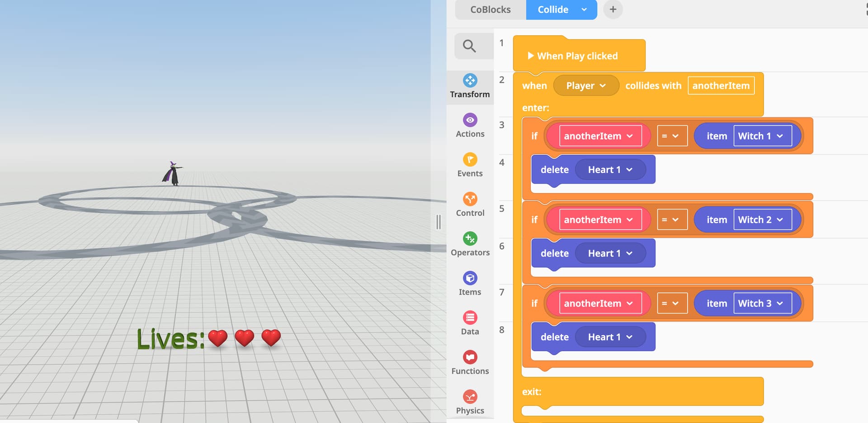Open the Operators block category
Viewport: 868px width, 423px height.
tap(470, 244)
